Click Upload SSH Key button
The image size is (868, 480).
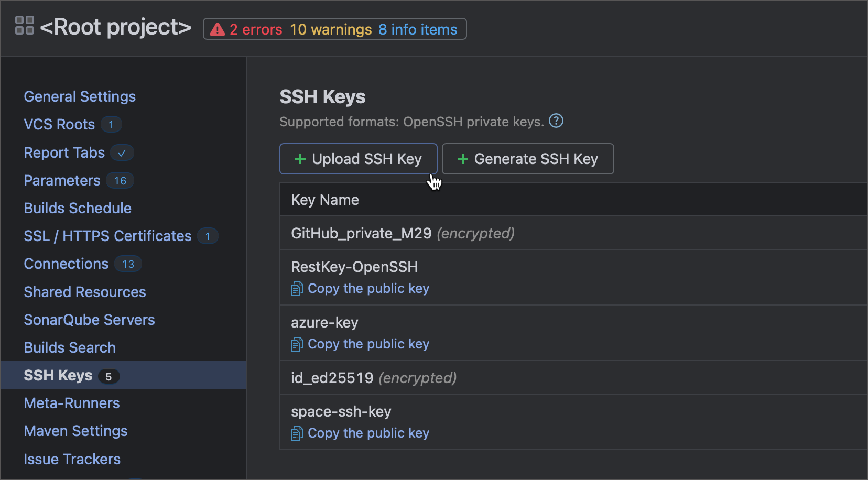click(x=359, y=159)
